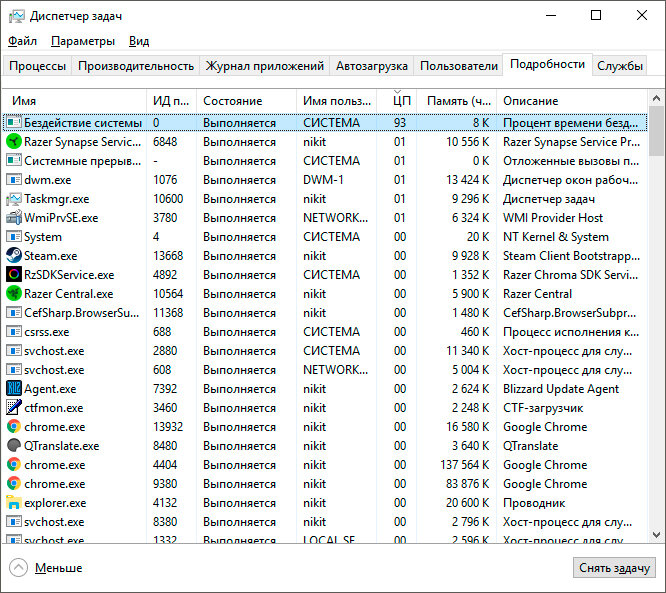This screenshot has height=593, width=666.
Task: Sort by the ИД процесса column header
Action: pyautogui.click(x=171, y=101)
